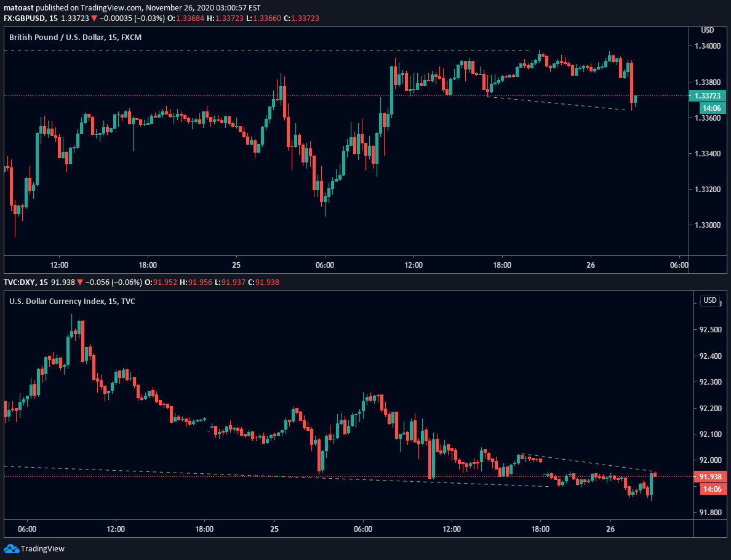Click the 92.000 price axis label

pyautogui.click(x=711, y=460)
